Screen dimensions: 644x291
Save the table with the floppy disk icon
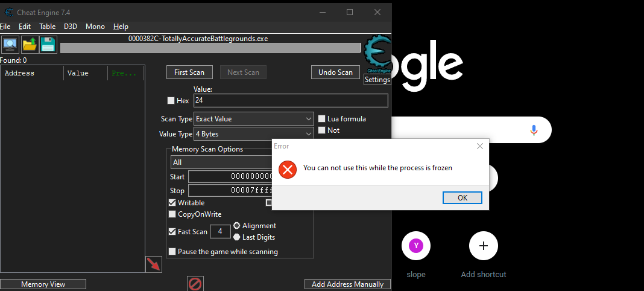coord(48,45)
